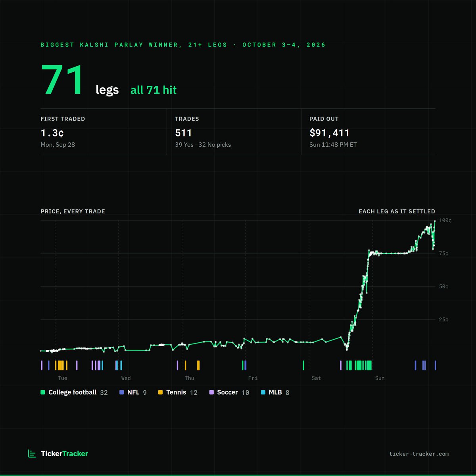The image size is (476, 476).
Task: Click the Fri axis label
Action: (x=253, y=378)
